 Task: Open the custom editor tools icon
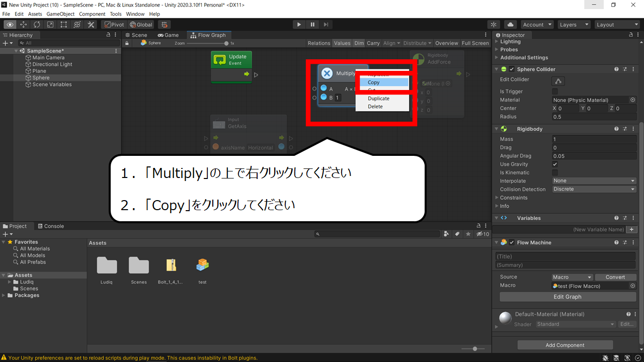point(91,25)
